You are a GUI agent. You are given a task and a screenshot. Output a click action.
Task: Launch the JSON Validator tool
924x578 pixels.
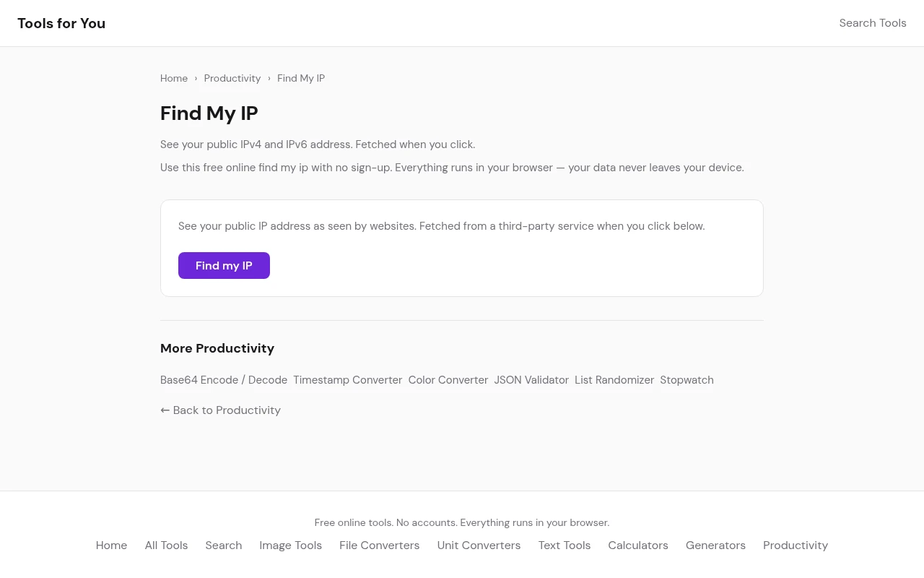pyautogui.click(x=531, y=380)
